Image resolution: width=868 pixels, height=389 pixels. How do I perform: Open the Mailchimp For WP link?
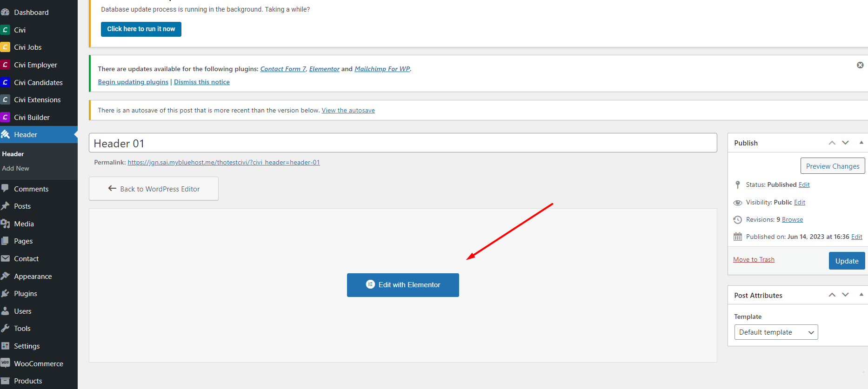[x=382, y=69]
